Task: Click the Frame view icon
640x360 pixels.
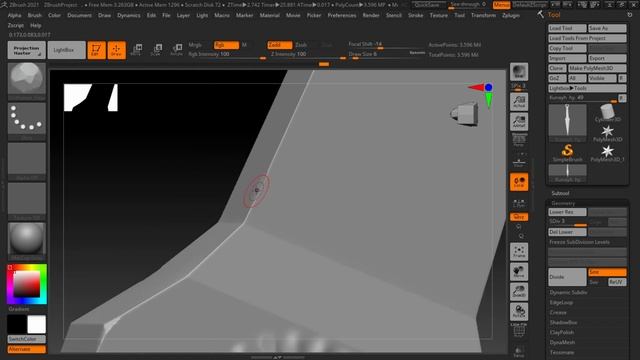Action: pyautogui.click(x=519, y=251)
